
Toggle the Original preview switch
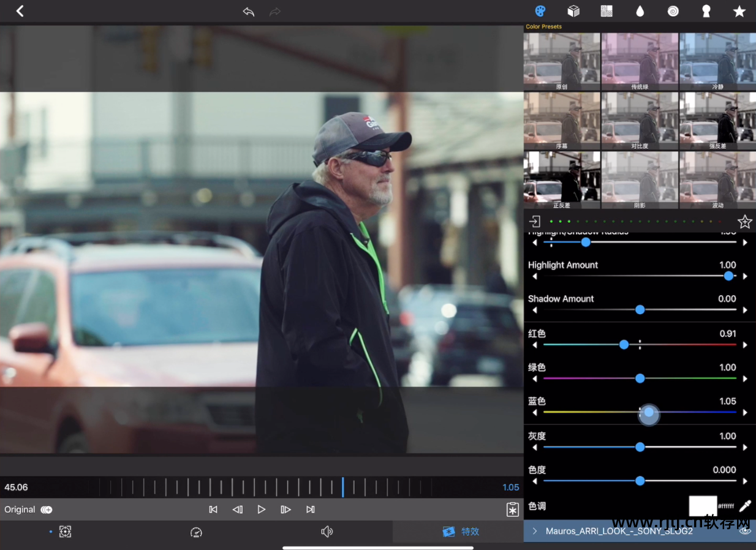47,510
